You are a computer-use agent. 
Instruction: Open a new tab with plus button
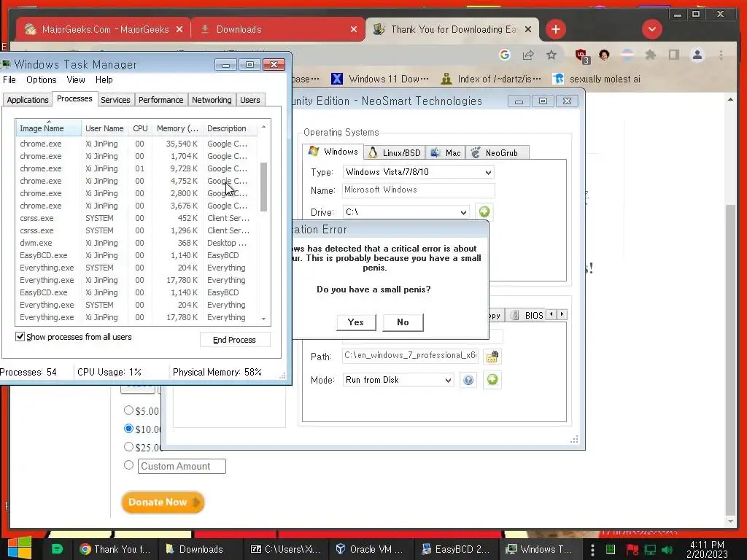point(555,29)
